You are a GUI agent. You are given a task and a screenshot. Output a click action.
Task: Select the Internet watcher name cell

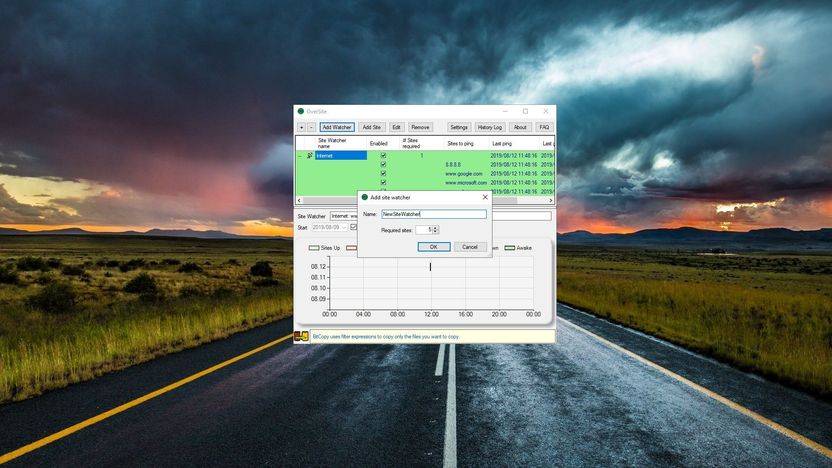(341, 155)
